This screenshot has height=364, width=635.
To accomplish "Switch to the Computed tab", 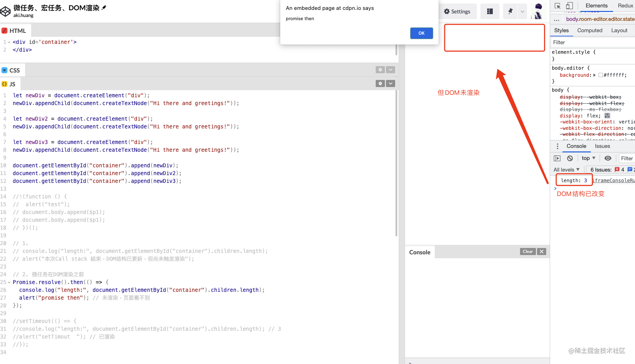I will 589,30.
